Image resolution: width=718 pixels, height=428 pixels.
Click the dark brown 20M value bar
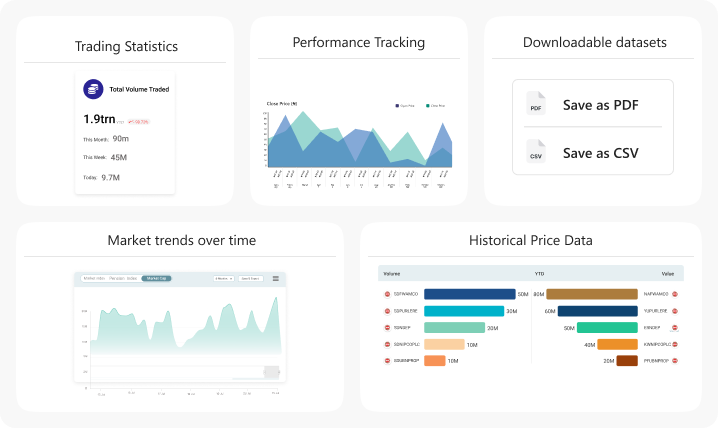pos(627,361)
